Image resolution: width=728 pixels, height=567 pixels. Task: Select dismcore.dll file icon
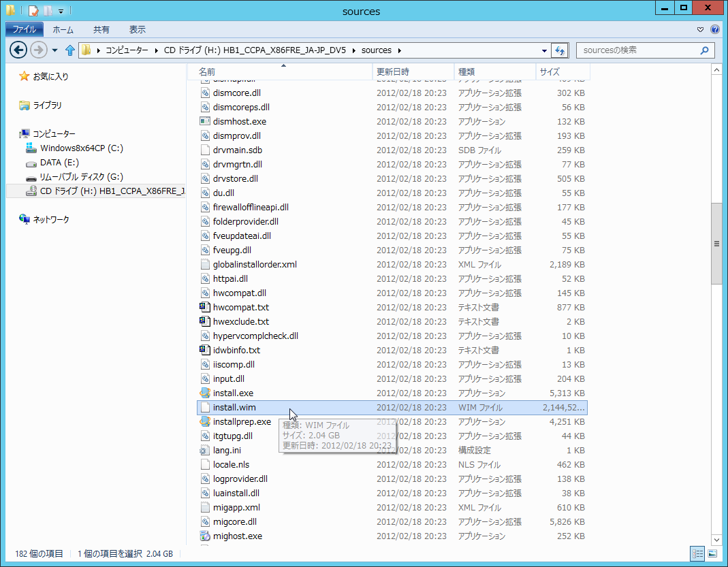(205, 93)
